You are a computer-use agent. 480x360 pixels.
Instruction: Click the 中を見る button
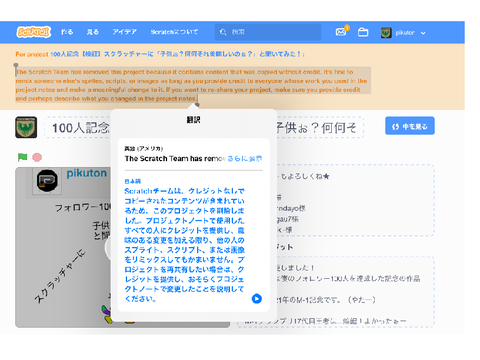pyautogui.click(x=410, y=126)
